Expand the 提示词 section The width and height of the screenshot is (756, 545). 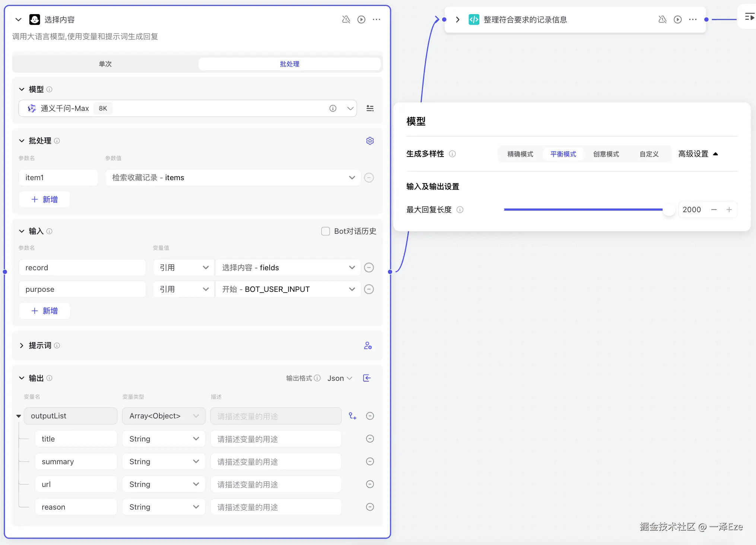point(22,345)
